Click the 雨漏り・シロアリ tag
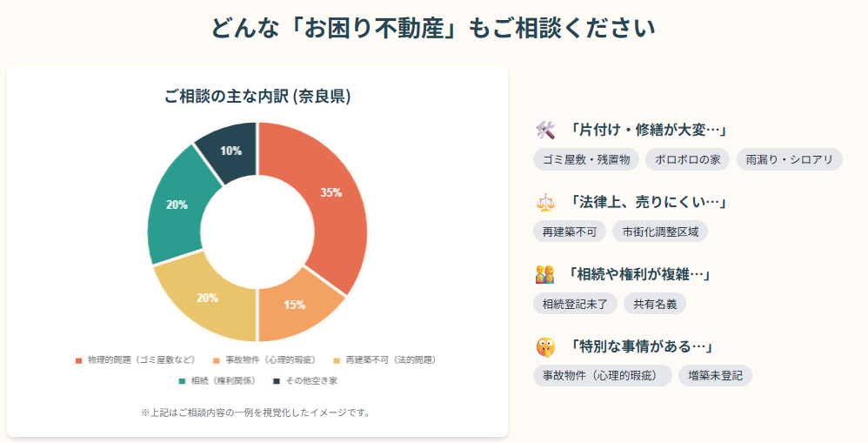Screen dimensions: 868x443 789,159
